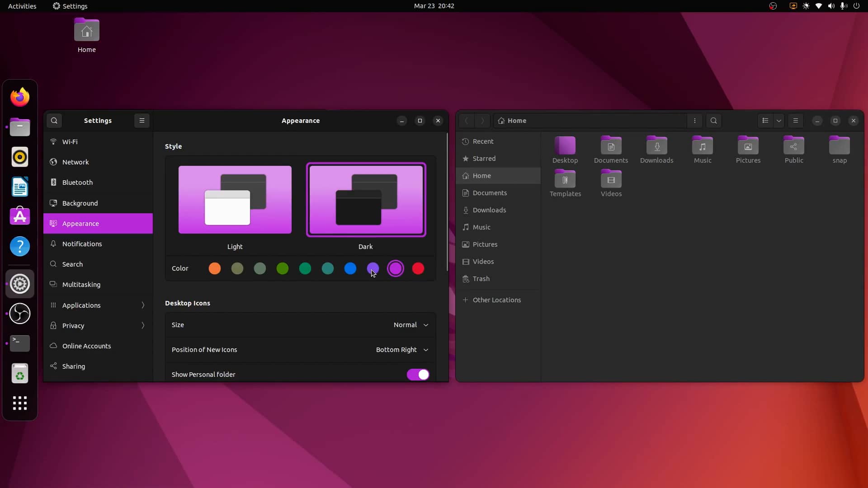
Task: Click Other Locations in the Files sidebar
Action: 497,300
